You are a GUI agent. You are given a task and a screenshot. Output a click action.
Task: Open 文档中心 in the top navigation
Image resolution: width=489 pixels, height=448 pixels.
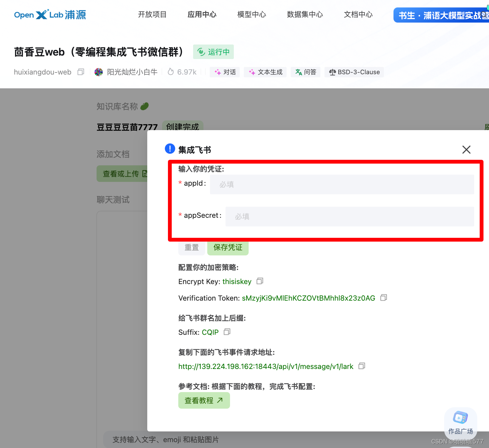(358, 14)
